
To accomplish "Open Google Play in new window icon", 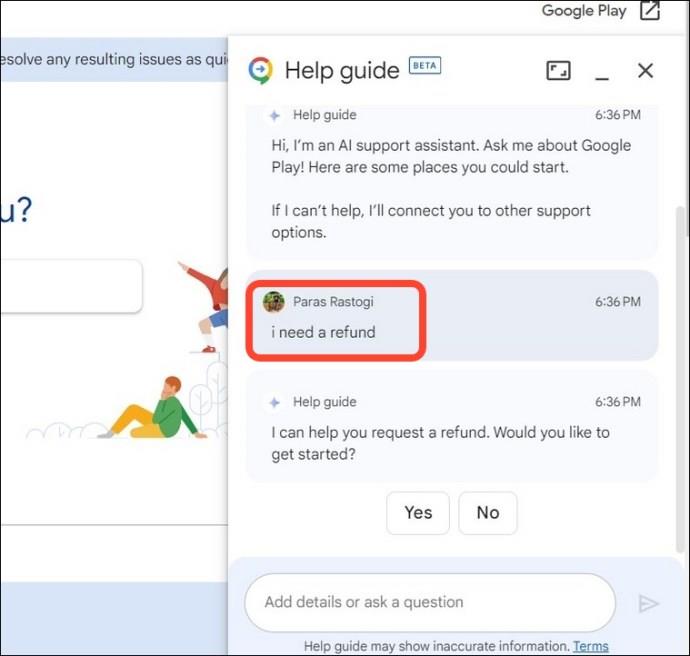I will (650, 11).
